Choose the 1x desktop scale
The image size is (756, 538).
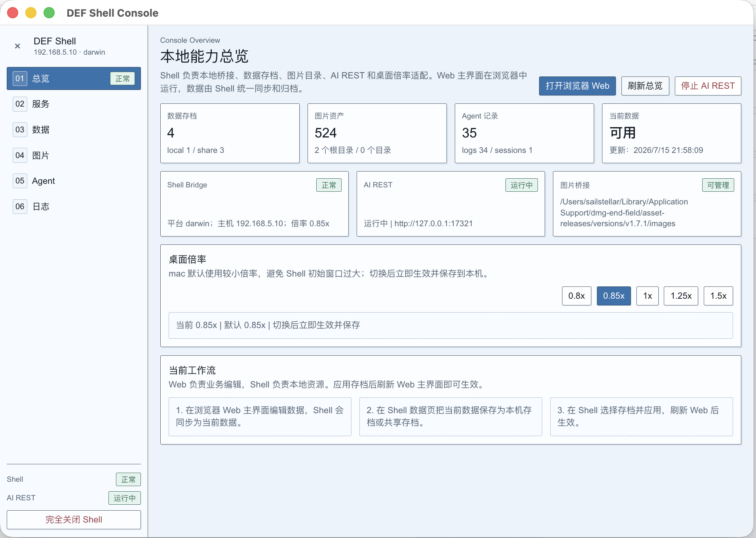pos(648,296)
